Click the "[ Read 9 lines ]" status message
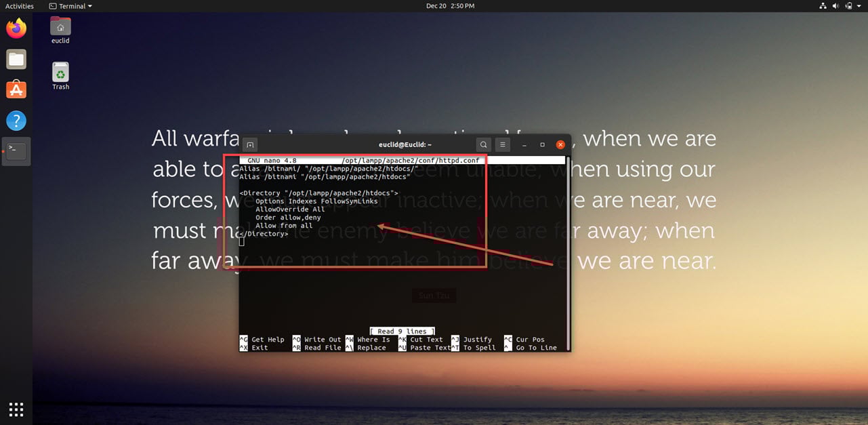 tap(402, 331)
